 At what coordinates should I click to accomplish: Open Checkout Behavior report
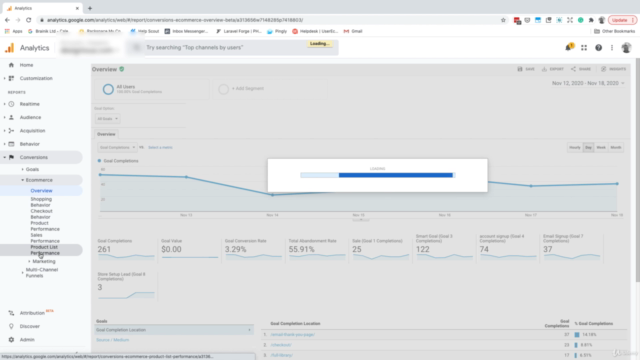41,214
